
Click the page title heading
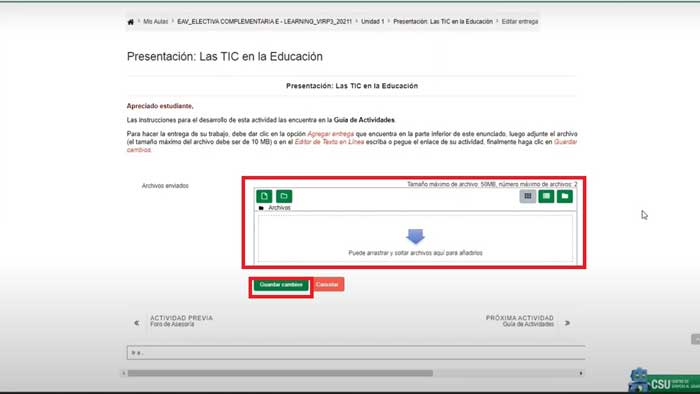coord(225,57)
